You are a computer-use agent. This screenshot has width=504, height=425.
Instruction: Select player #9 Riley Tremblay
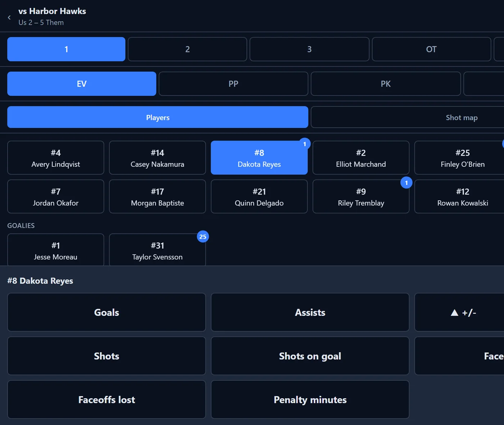pos(361,197)
